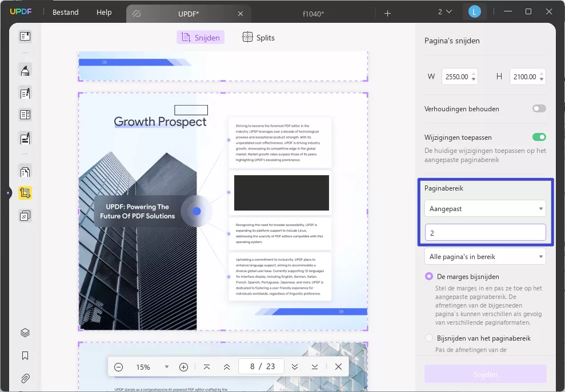Click the zoom out minus icon in the toolbar

click(119, 367)
